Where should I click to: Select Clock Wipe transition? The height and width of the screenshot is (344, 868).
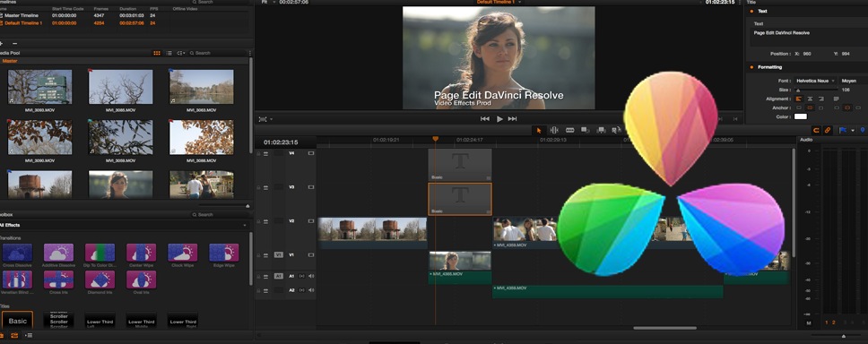[183, 253]
